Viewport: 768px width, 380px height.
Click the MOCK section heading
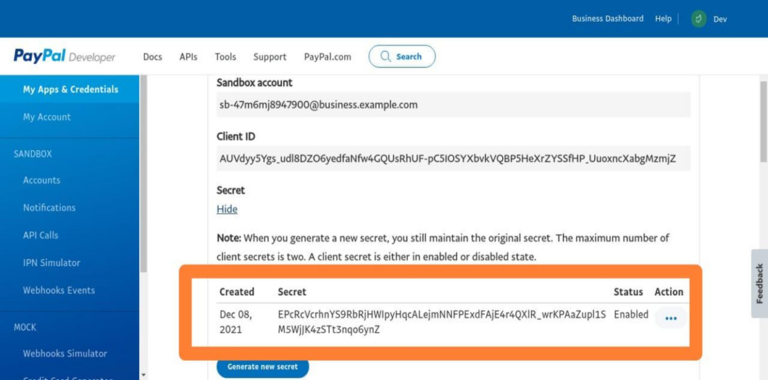click(x=24, y=327)
